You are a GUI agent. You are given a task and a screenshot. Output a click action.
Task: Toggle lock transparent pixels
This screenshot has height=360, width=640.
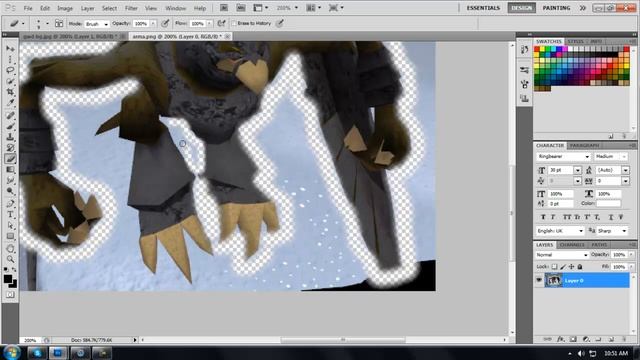point(554,267)
